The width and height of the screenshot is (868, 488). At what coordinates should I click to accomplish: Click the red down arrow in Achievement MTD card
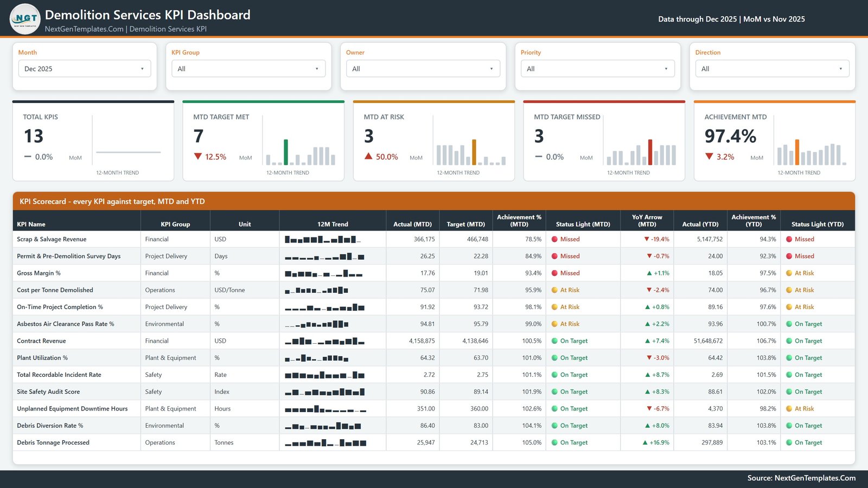click(709, 156)
